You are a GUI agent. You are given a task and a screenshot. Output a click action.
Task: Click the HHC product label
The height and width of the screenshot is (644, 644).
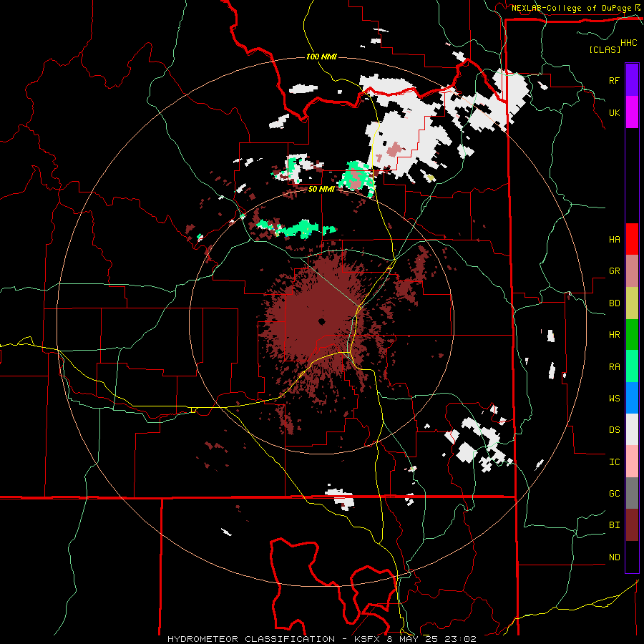click(x=629, y=43)
